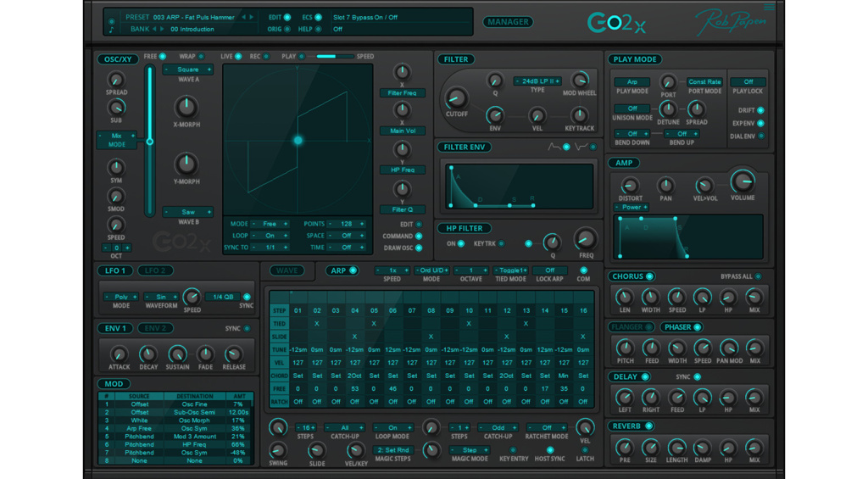868x479 pixels.
Task: Open the arpeggiator Ord U/D mode selector
Action: point(431,270)
